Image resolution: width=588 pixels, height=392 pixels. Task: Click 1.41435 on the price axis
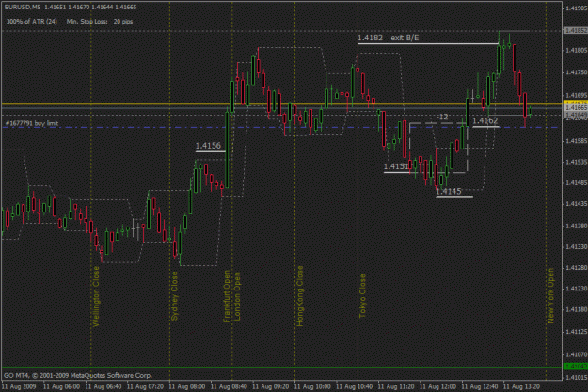(577, 203)
